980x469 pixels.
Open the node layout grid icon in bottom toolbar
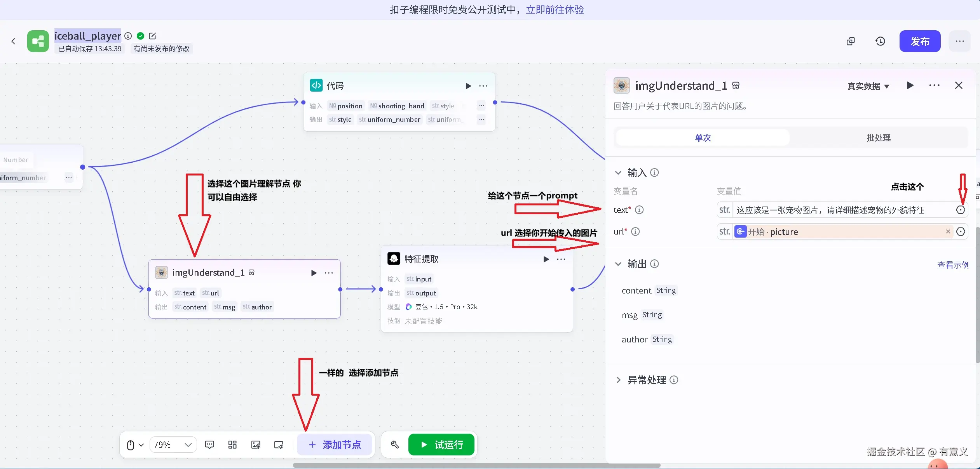tap(232, 445)
